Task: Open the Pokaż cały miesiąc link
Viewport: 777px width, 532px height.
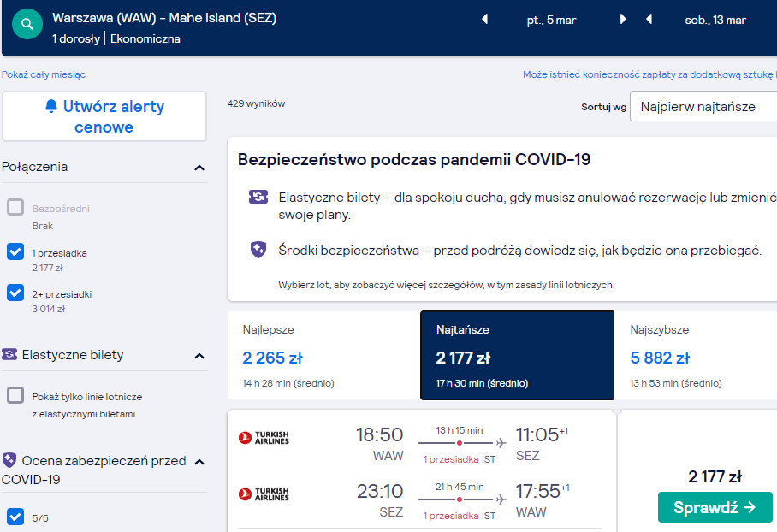Action: click(x=44, y=74)
